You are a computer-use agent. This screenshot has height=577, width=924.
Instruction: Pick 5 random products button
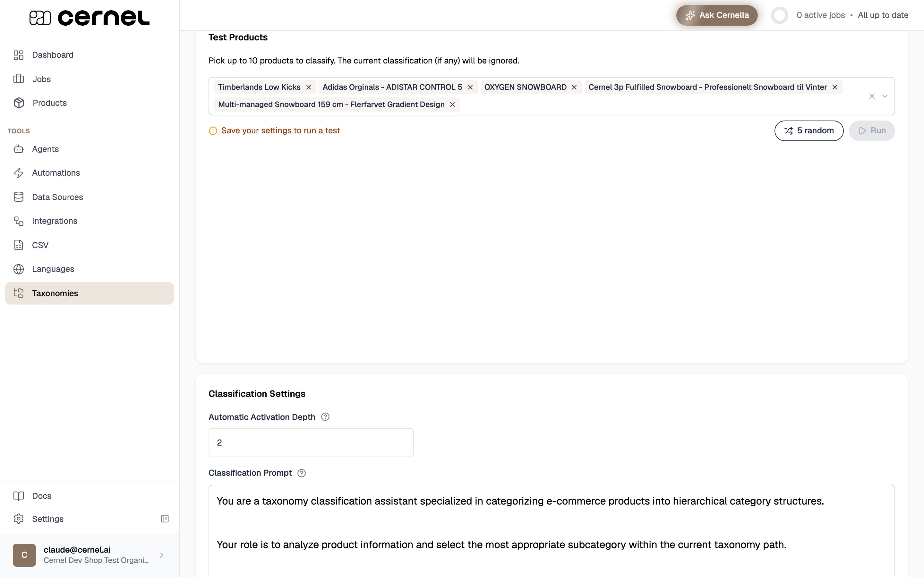coord(809,131)
